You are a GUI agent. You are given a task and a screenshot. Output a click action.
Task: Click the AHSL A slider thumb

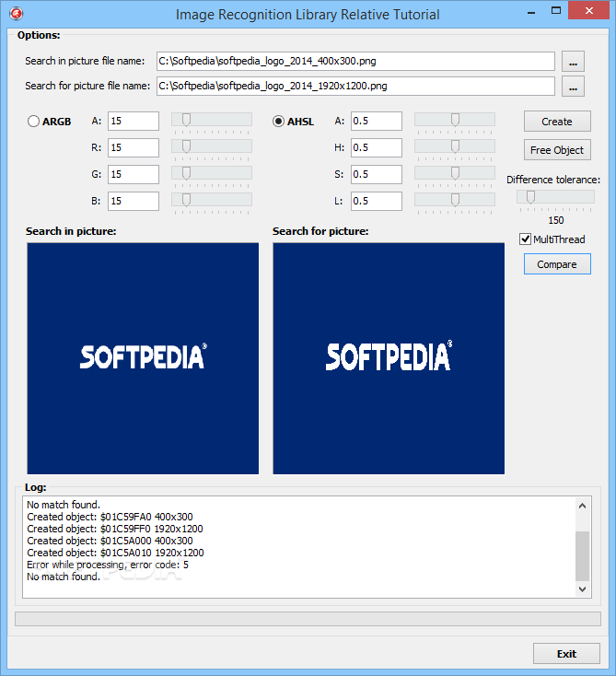click(x=455, y=120)
